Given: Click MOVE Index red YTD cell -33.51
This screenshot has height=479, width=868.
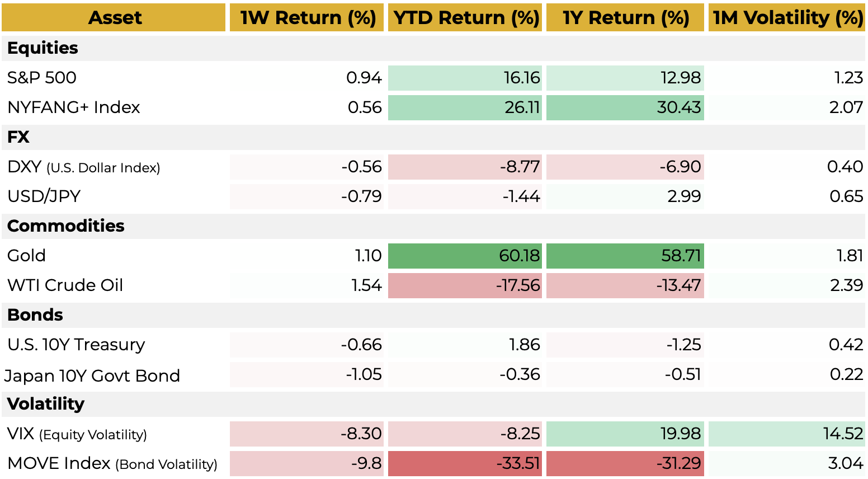Looking at the screenshot, I should coord(465,463).
